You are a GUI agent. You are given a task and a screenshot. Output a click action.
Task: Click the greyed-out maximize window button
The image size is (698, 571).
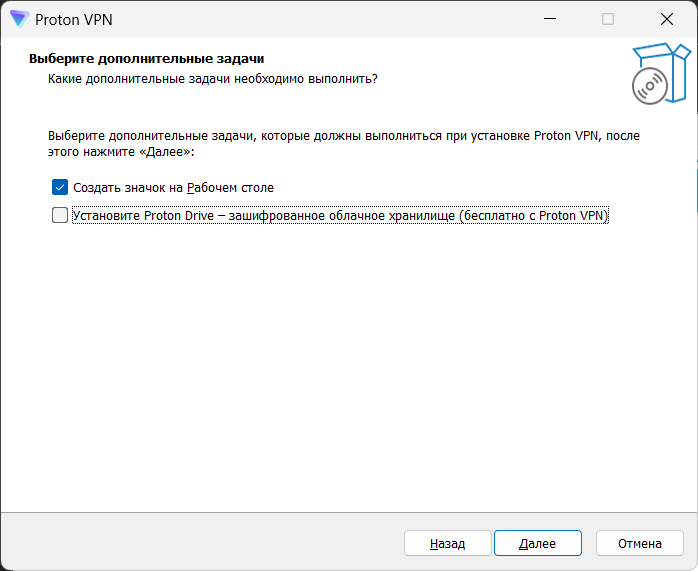point(608,18)
